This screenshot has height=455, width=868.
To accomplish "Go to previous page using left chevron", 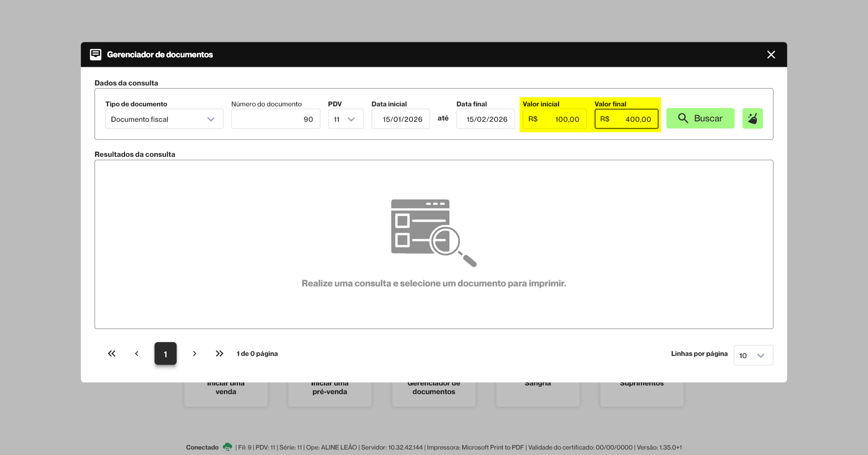I will point(136,354).
